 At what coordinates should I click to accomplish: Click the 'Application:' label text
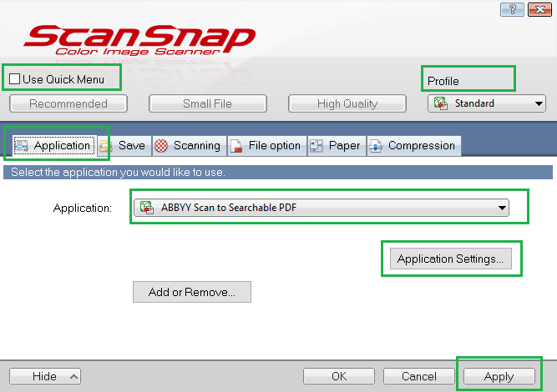[83, 208]
